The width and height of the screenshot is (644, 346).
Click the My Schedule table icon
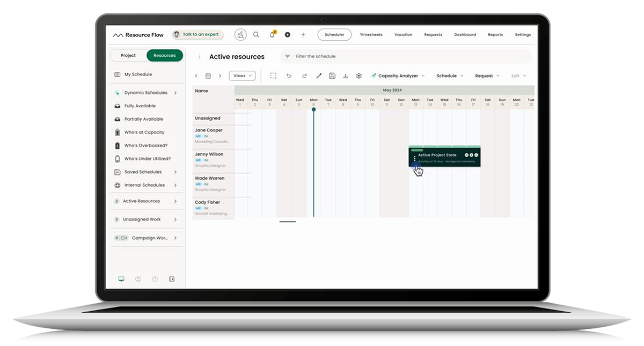[x=118, y=75]
